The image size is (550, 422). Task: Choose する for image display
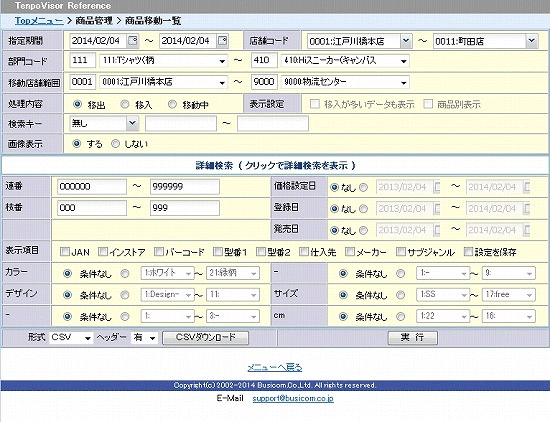[76, 143]
